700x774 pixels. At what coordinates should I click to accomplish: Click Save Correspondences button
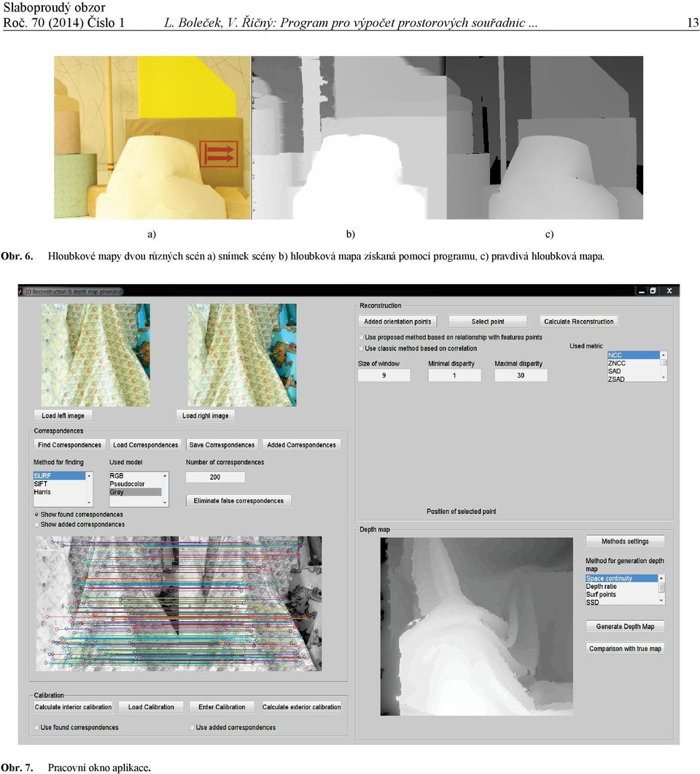(x=222, y=445)
